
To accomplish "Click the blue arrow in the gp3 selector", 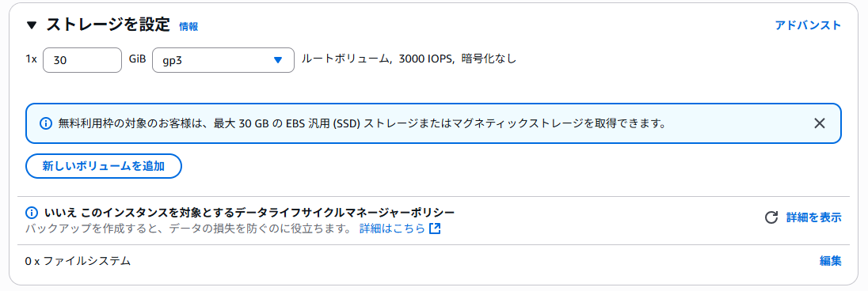I will (x=278, y=60).
